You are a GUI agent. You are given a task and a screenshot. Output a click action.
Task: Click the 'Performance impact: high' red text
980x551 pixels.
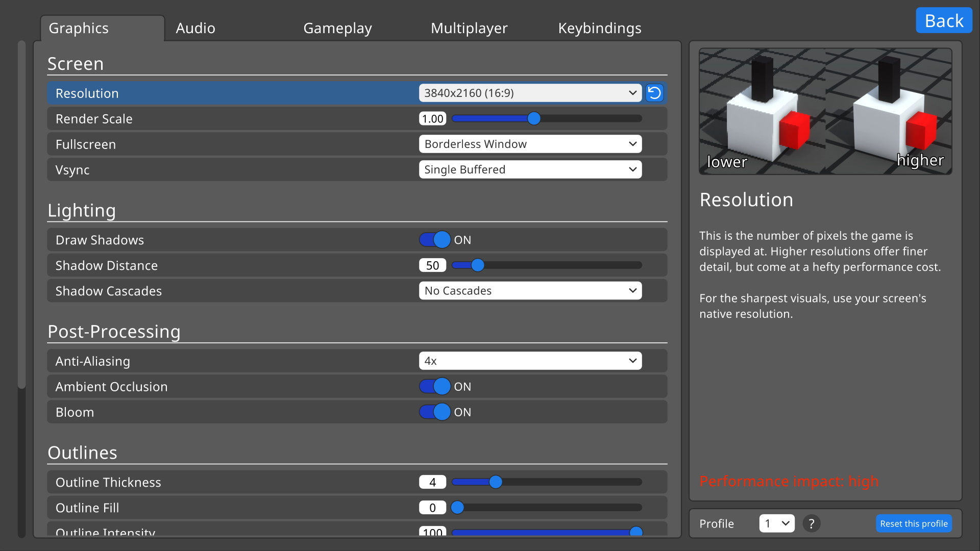pyautogui.click(x=789, y=481)
